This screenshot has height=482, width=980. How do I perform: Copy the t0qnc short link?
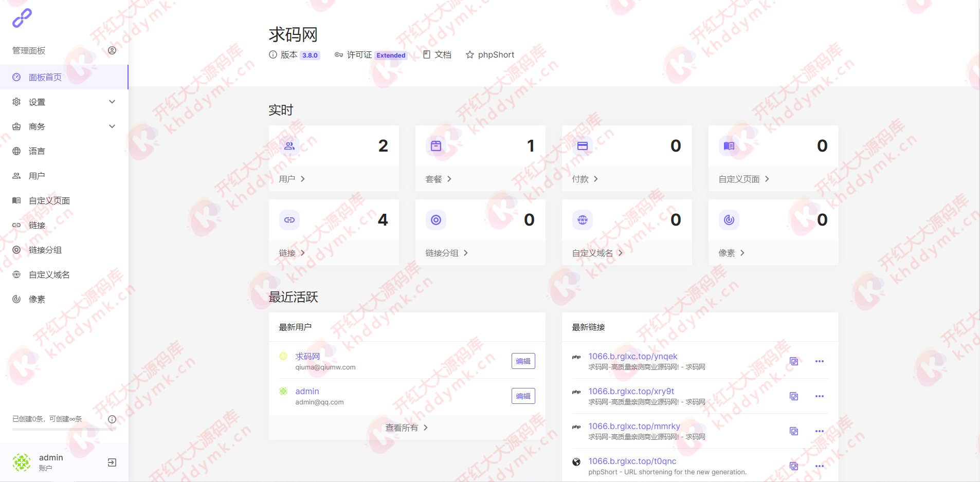point(794,466)
